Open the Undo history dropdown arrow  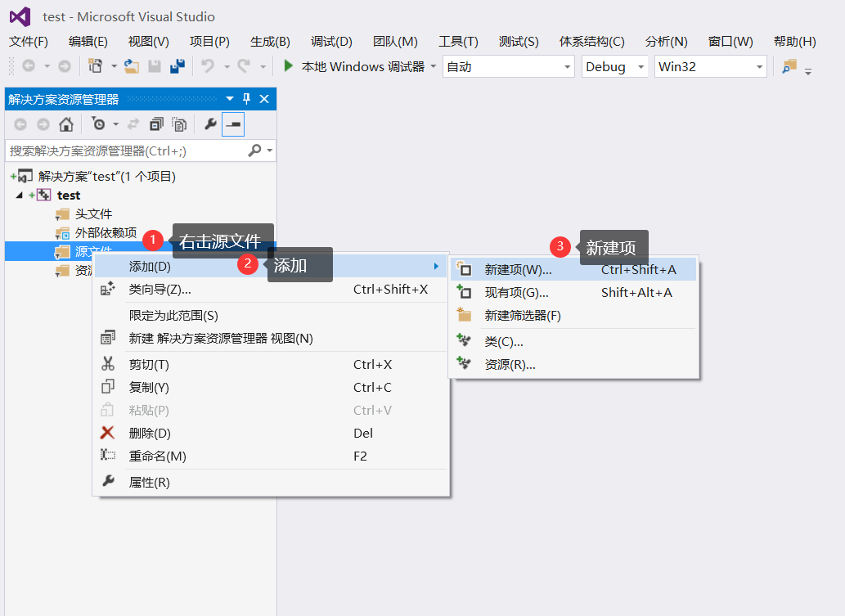pos(227,66)
